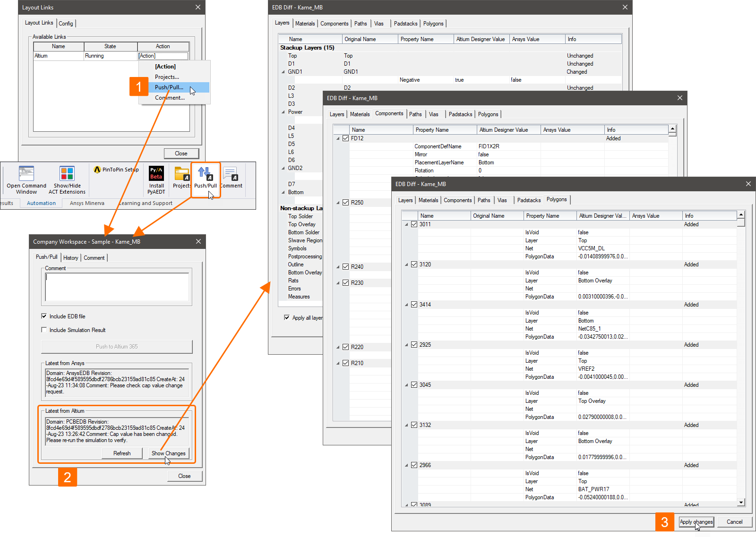Close the frontmost EDB Diff Polygons window

click(x=748, y=184)
